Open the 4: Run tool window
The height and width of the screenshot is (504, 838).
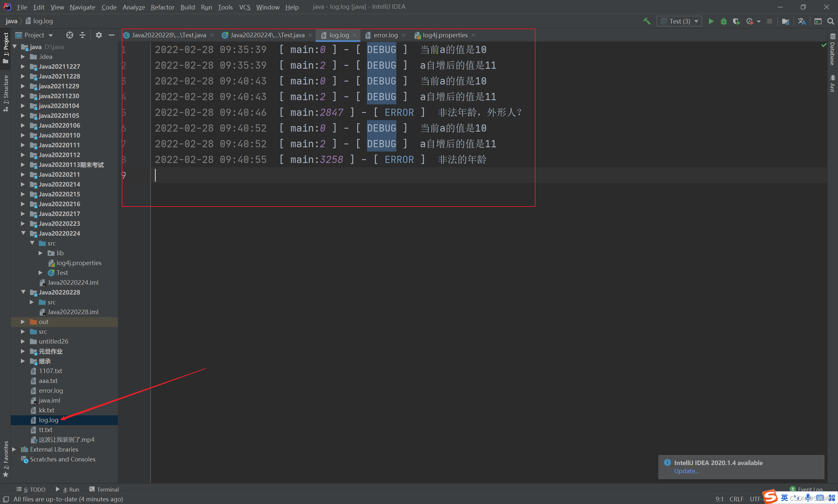pyautogui.click(x=67, y=489)
